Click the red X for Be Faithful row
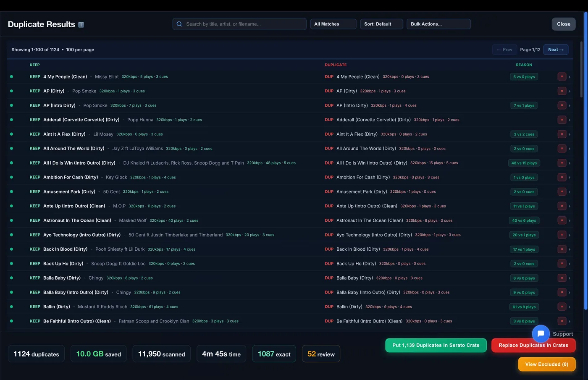588x380 pixels. (562, 321)
